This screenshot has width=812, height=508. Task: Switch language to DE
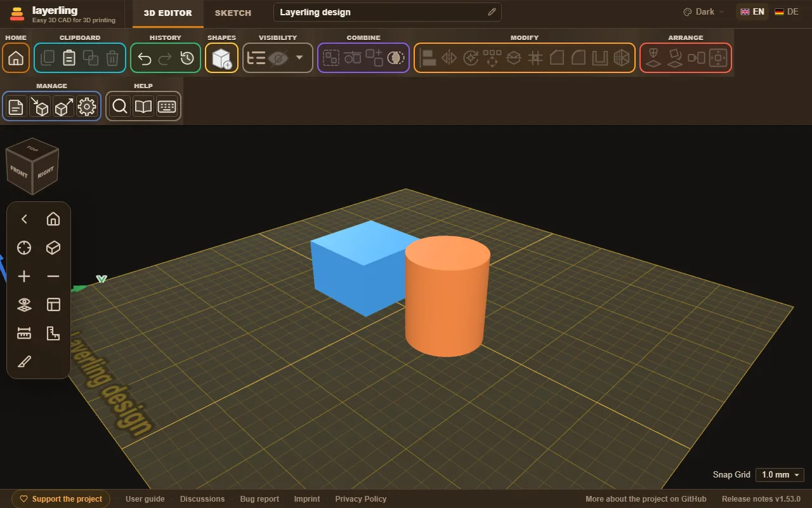pos(787,11)
